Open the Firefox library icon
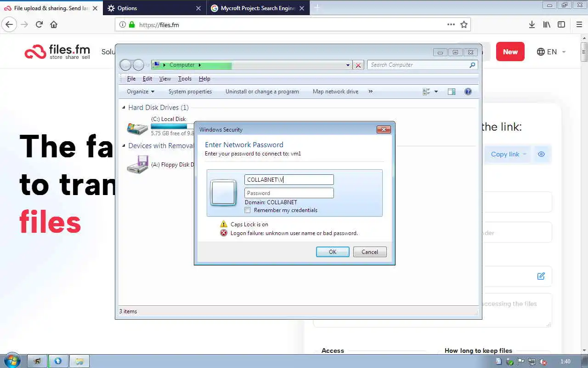The image size is (588, 368). coord(547,24)
